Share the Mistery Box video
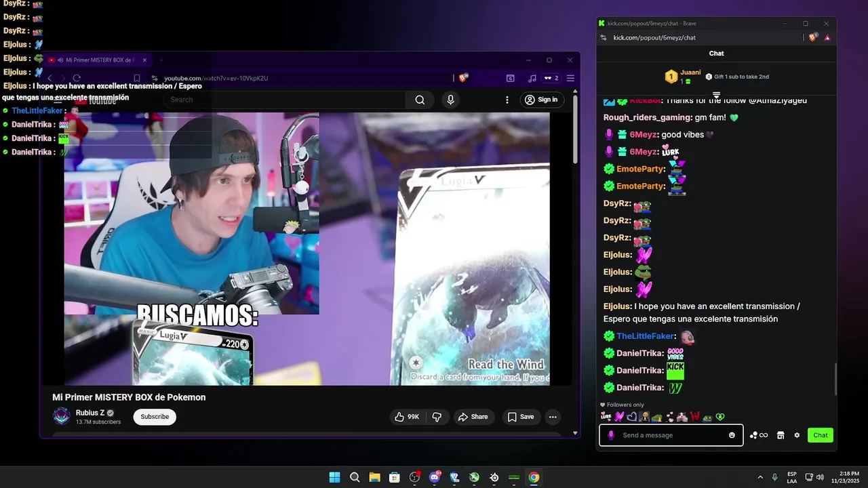868x488 pixels. tap(473, 417)
